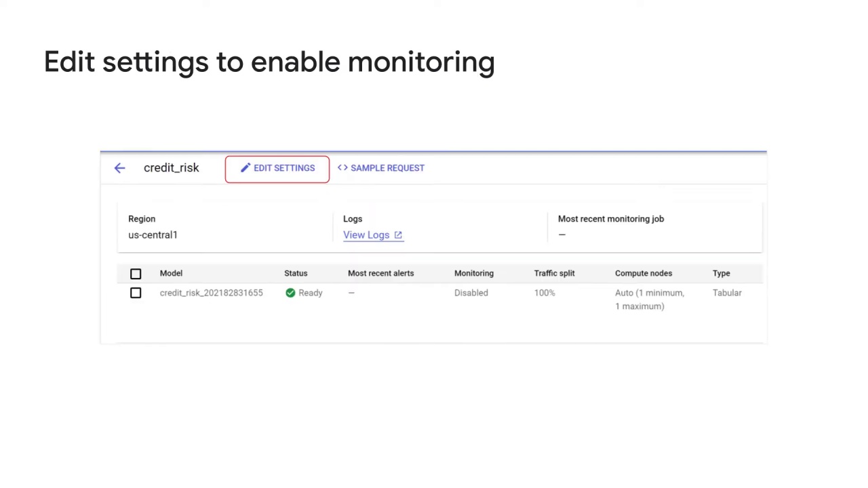Click the Region label
The height and width of the screenshot is (488, 868).
[x=142, y=219]
